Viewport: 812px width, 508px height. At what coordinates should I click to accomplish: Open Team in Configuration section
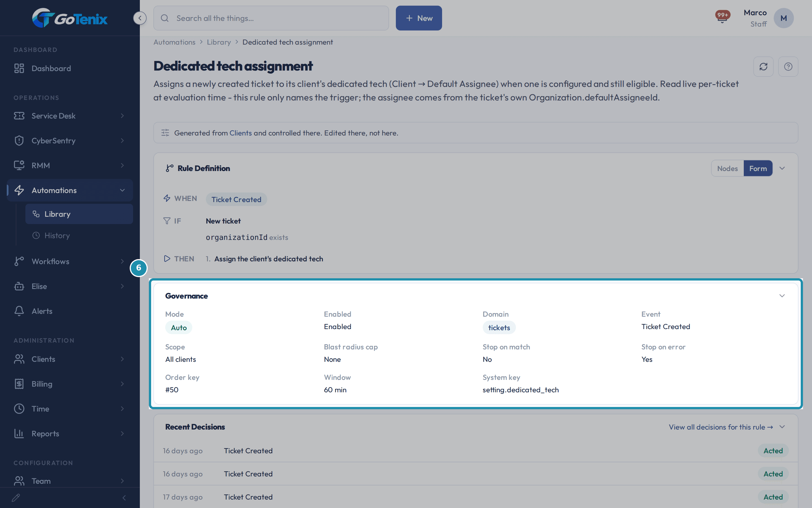(x=70, y=481)
